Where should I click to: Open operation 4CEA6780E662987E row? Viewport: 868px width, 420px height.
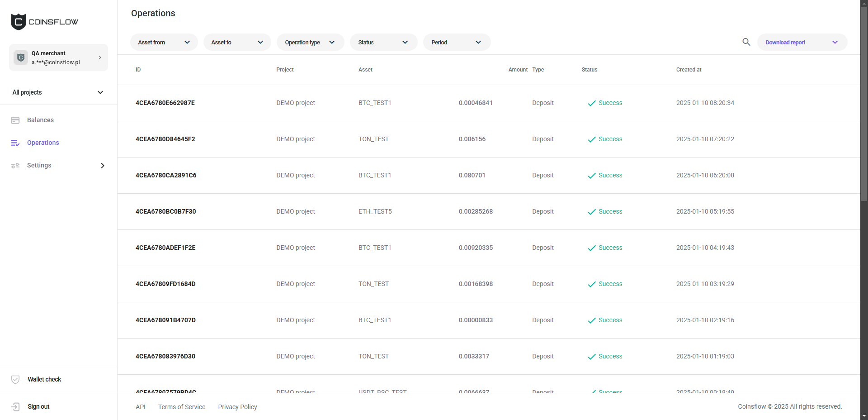tap(165, 103)
